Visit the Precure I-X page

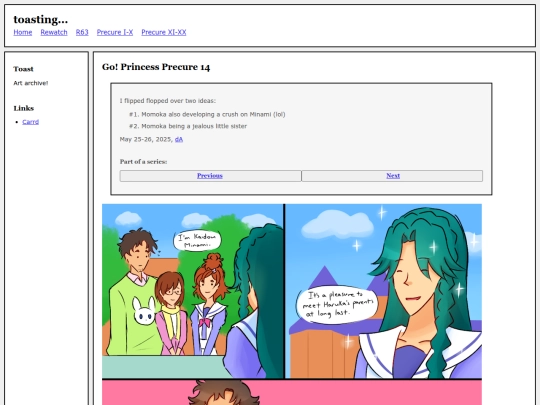[115, 32]
